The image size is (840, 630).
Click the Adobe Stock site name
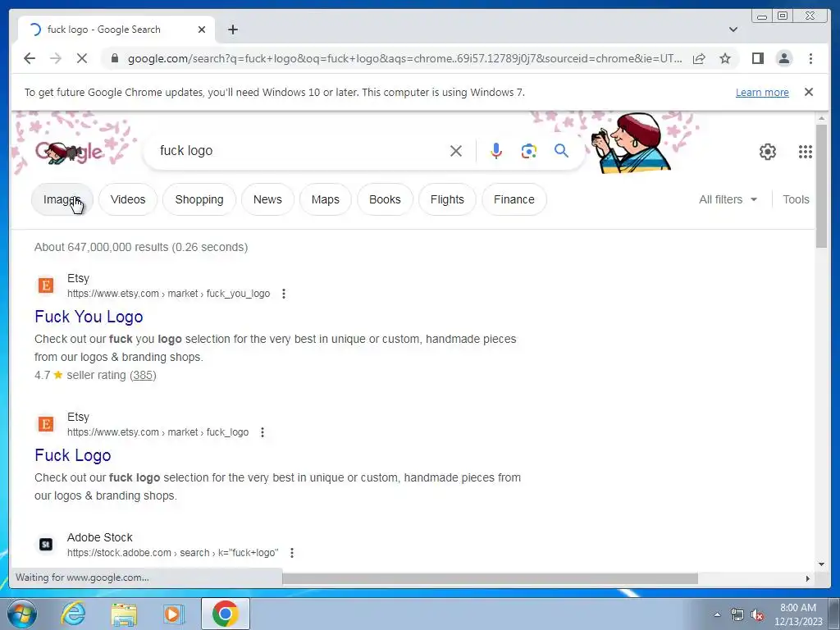coord(99,537)
